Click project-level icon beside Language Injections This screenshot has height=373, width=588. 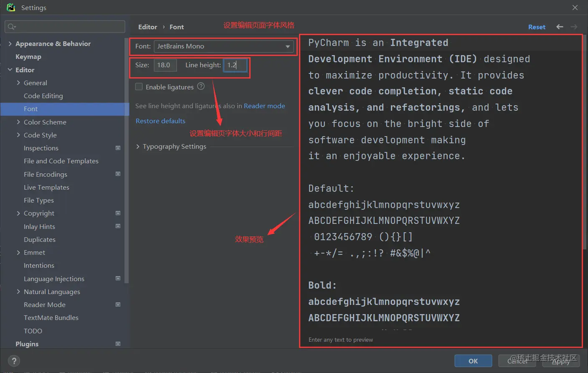click(118, 278)
